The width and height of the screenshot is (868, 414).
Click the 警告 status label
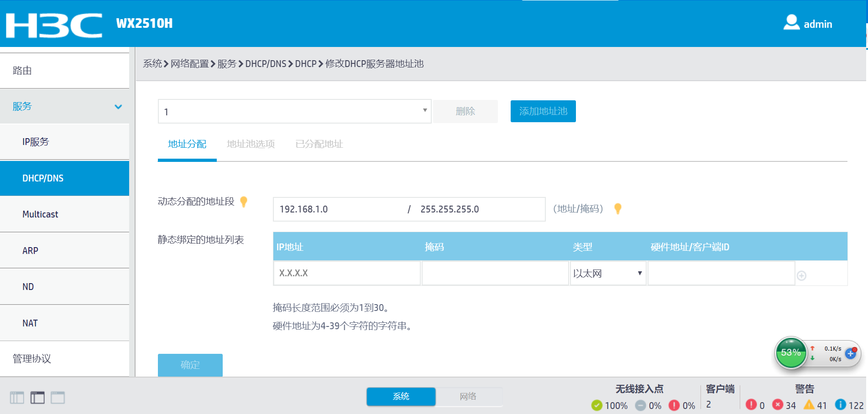[805, 389]
